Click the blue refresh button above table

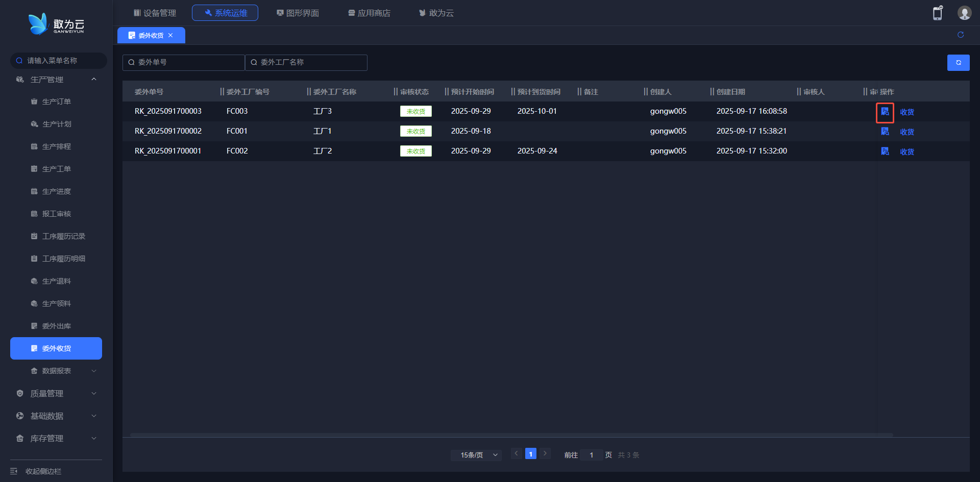tap(958, 63)
